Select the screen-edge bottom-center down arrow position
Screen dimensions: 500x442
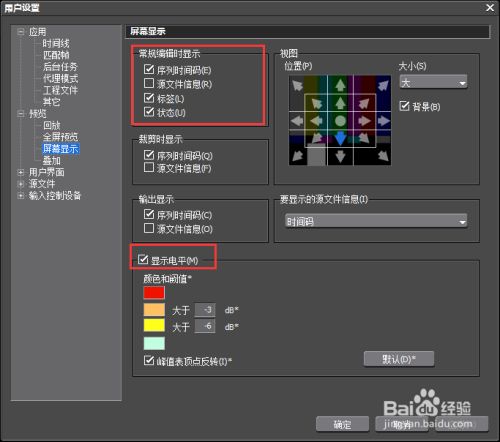coord(340,156)
